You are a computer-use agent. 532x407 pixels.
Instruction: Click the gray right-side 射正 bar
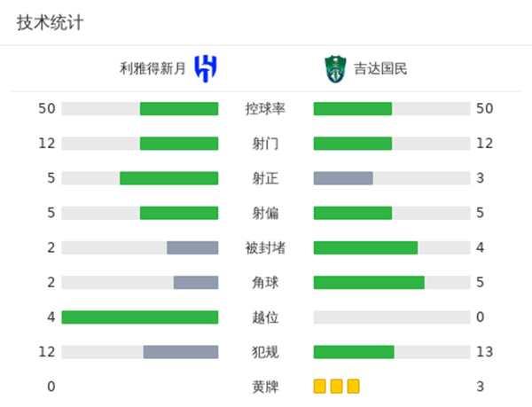tap(343, 178)
